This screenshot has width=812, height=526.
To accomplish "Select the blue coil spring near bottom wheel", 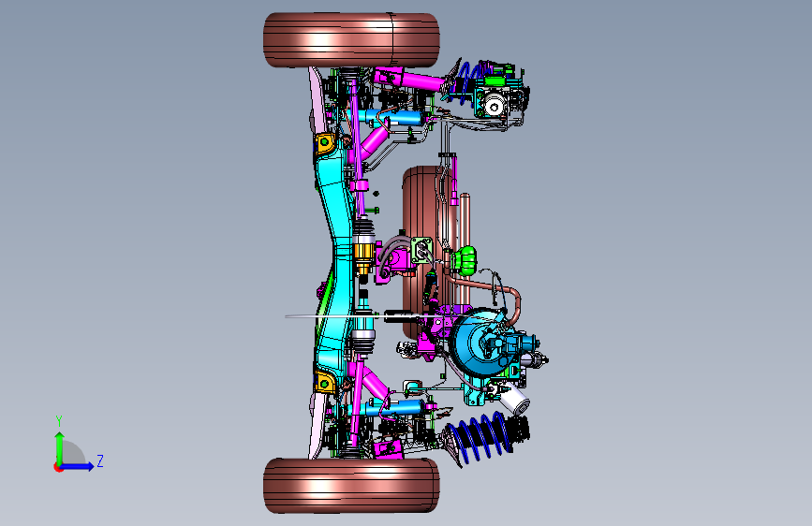I will pyautogui.click(x=479, y=436).
